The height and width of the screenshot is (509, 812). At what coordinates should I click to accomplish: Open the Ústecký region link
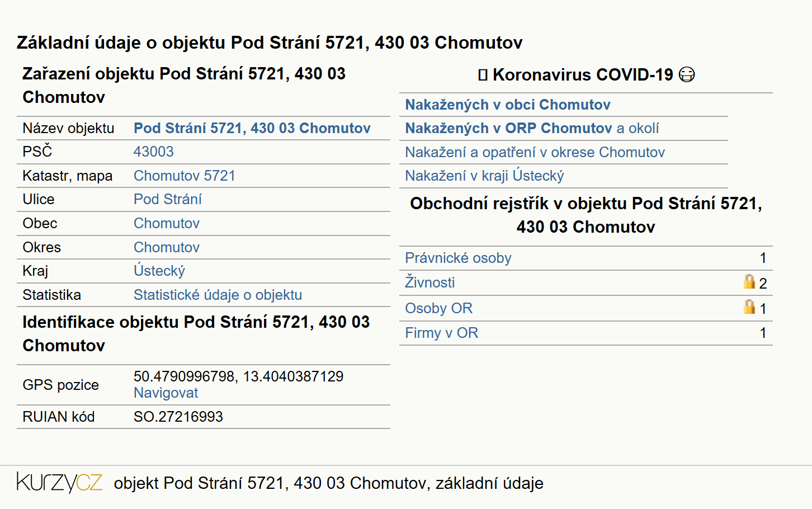tap(159, 271)
